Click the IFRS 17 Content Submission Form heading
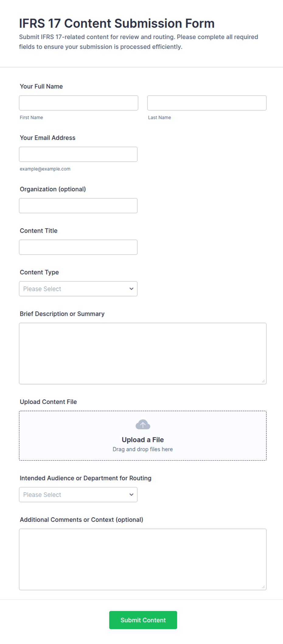 click(117, 23)
